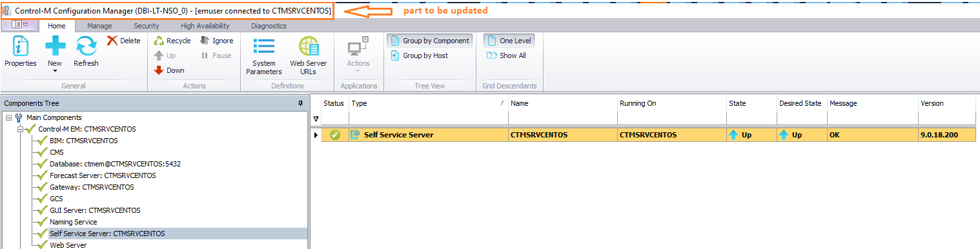This screenshot has width=980, height=249.
Task: Click the OK message cell
Action: (873, 135)
